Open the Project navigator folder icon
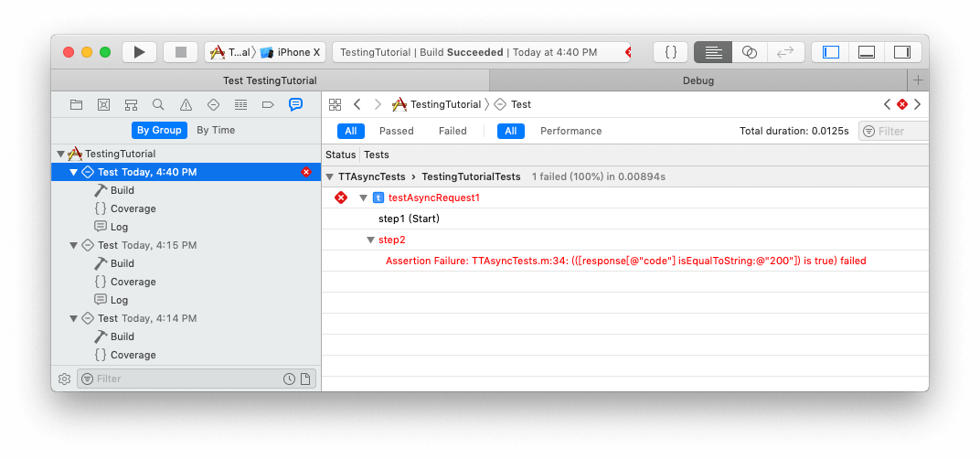The height and width of the screenshot is (459, 980). [76, 105]
